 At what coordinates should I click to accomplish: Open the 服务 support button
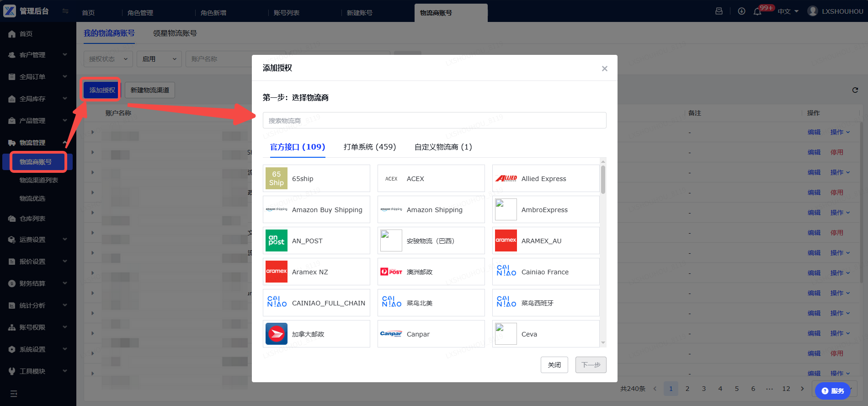pyautogui.click(x=833, y=391)
